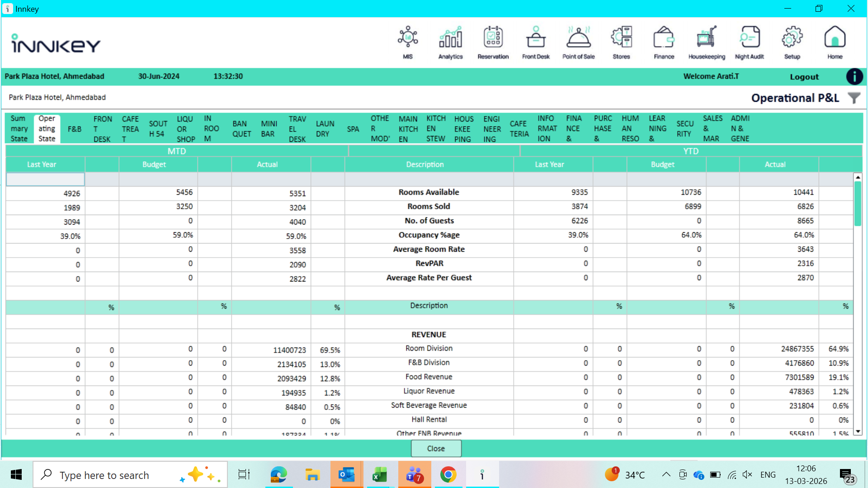Switch to Summary Statement tab

click(19, 129)
